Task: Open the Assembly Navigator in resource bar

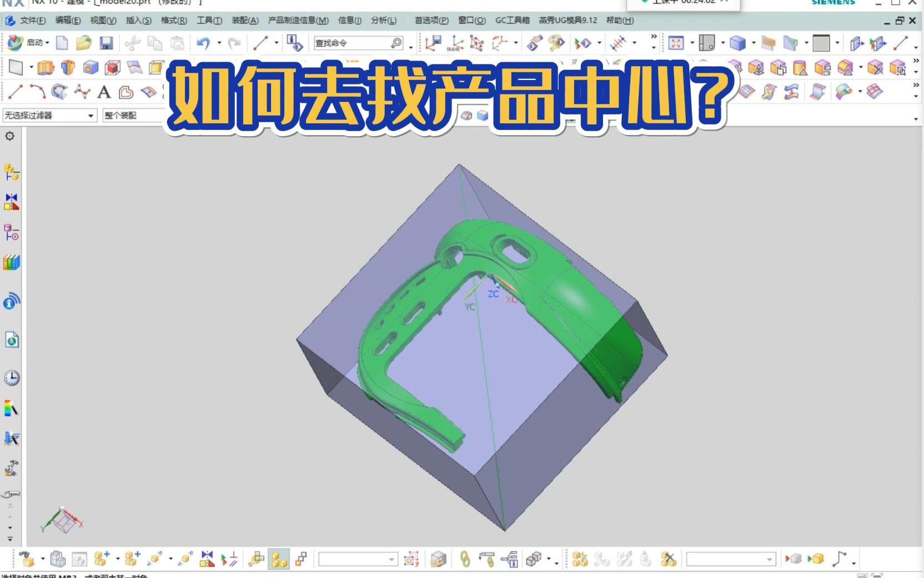Action: [x=11, y=172]
